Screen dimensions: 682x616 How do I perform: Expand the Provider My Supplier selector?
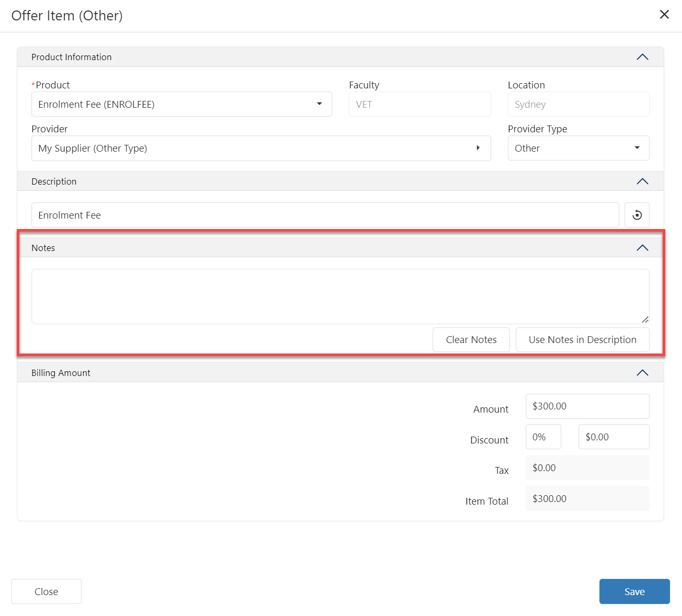click(x=261, y=148)
